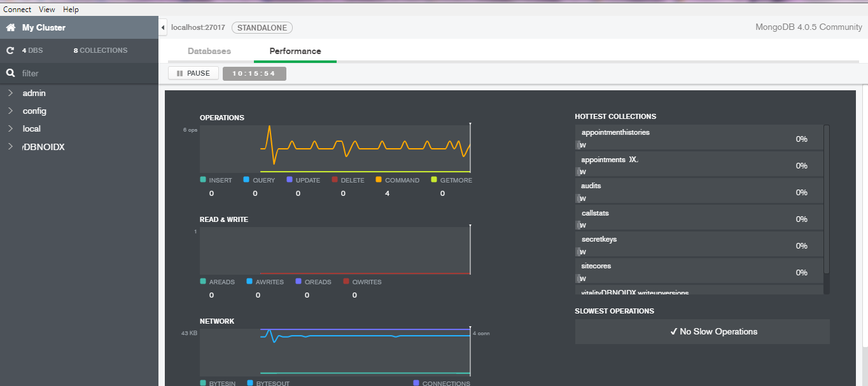This screenshot has width=868, height=386.
Task: Switch to the Databases tab
Action: click(x=209, y=51)
